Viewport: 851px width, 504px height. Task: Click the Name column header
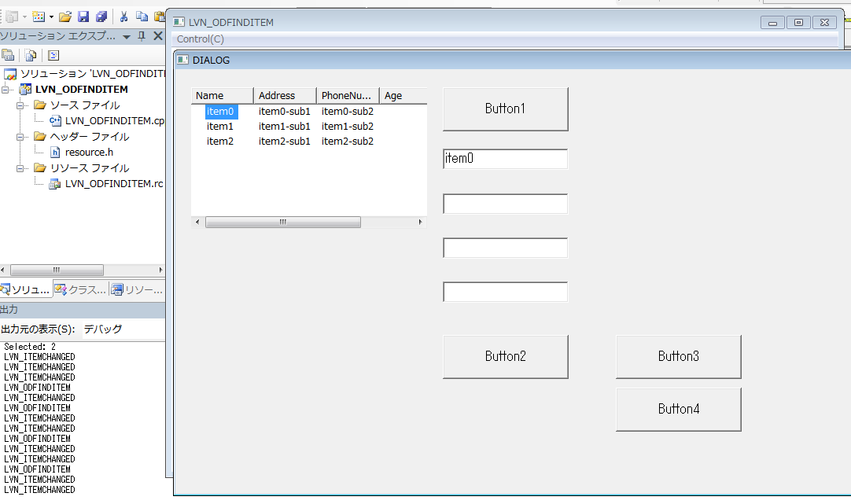tap(223, 95)
